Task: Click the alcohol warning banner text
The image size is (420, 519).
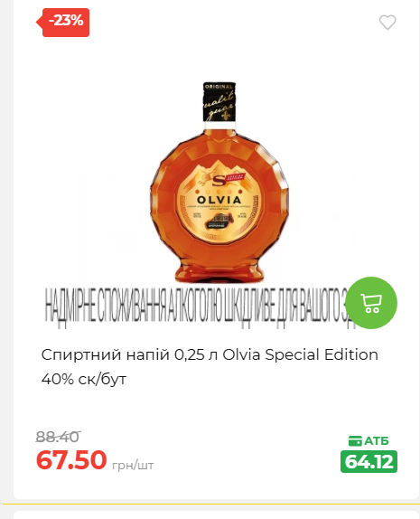Action: [195, 305]
